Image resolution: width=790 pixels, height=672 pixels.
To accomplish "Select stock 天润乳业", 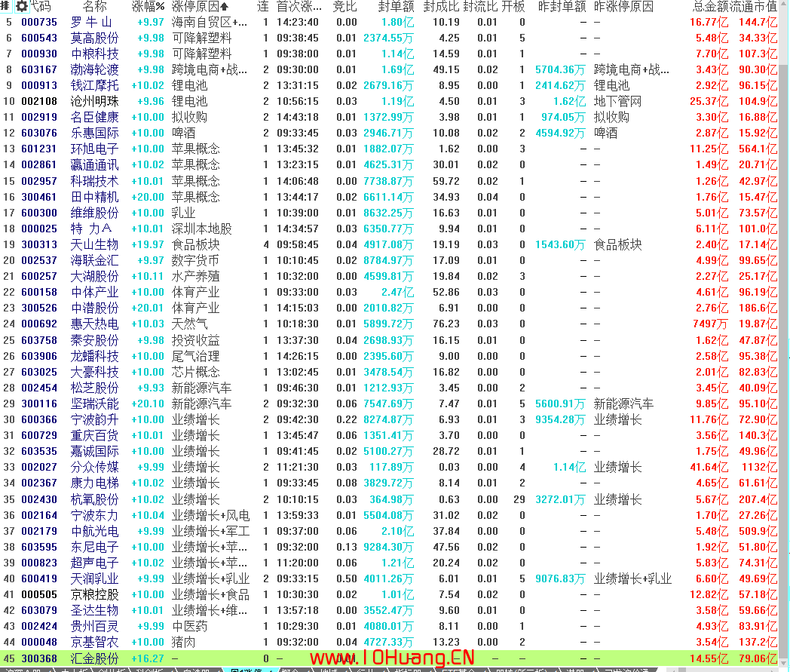I will (95, 578).
